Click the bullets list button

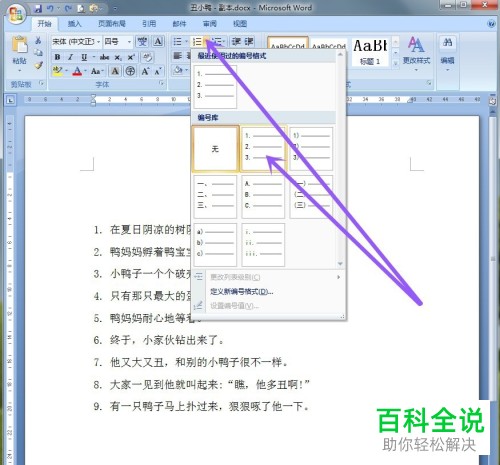(x=177, y=41)
